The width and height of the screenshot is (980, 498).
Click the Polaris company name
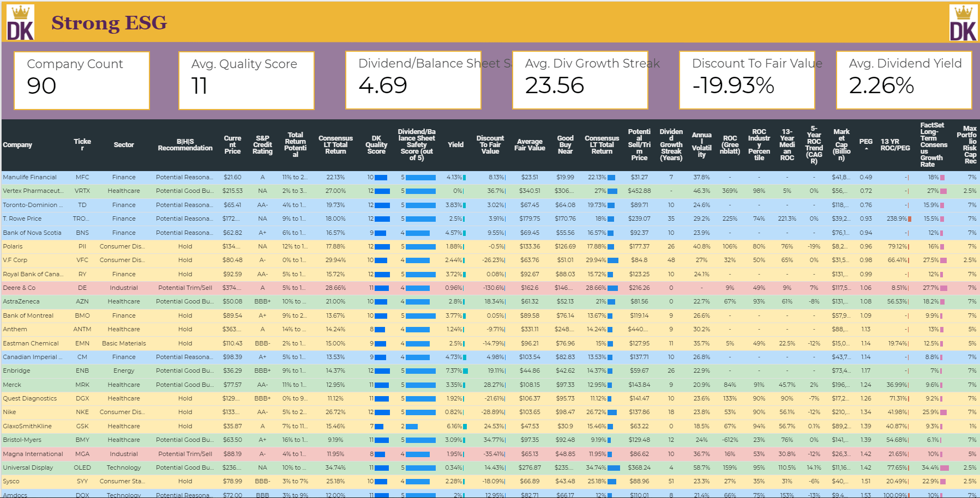click(13, 247)
